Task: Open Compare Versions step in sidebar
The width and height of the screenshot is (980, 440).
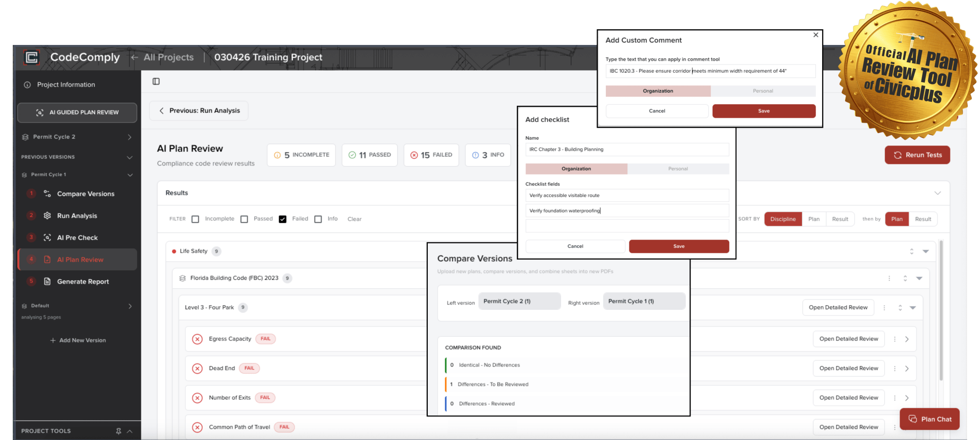Action: click(85, 194)
